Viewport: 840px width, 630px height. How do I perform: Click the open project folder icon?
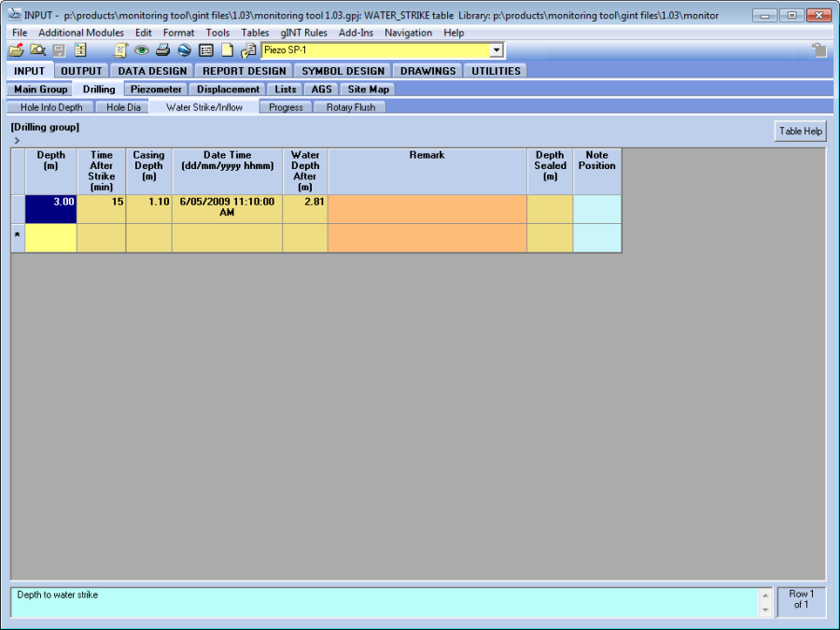click(x=17, y=50)
